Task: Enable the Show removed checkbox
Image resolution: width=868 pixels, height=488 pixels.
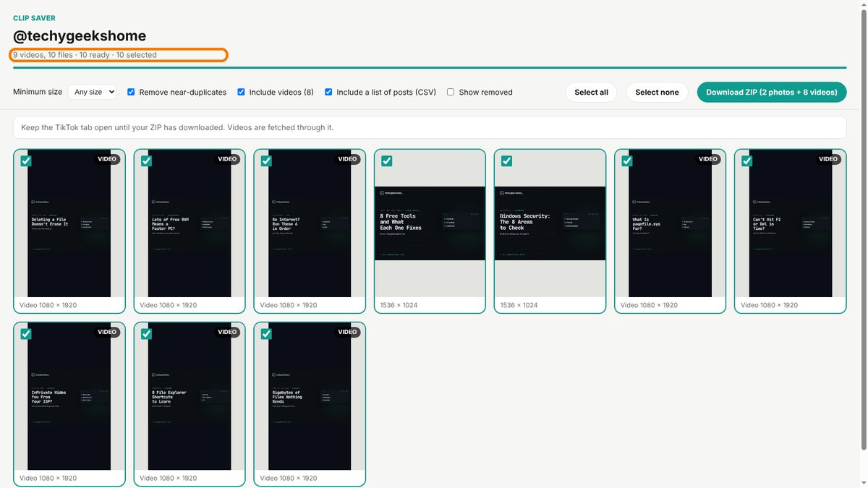Action: pos(451,92)
